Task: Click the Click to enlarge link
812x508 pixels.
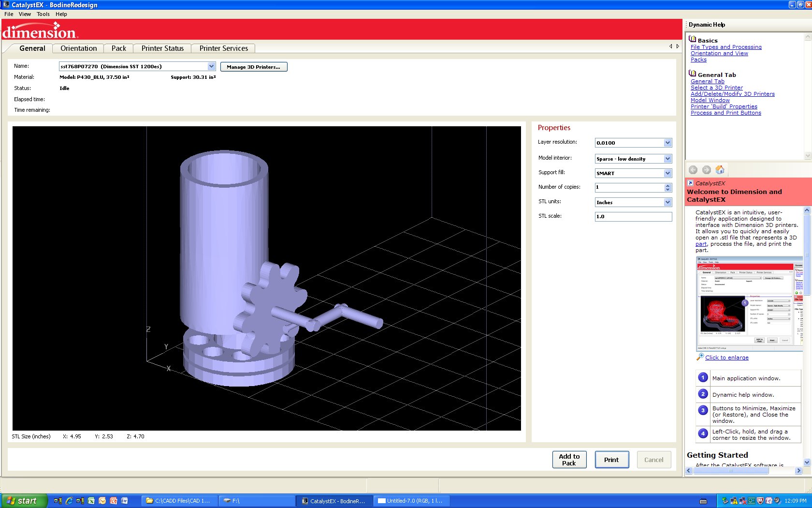Action: pos(727,358)
